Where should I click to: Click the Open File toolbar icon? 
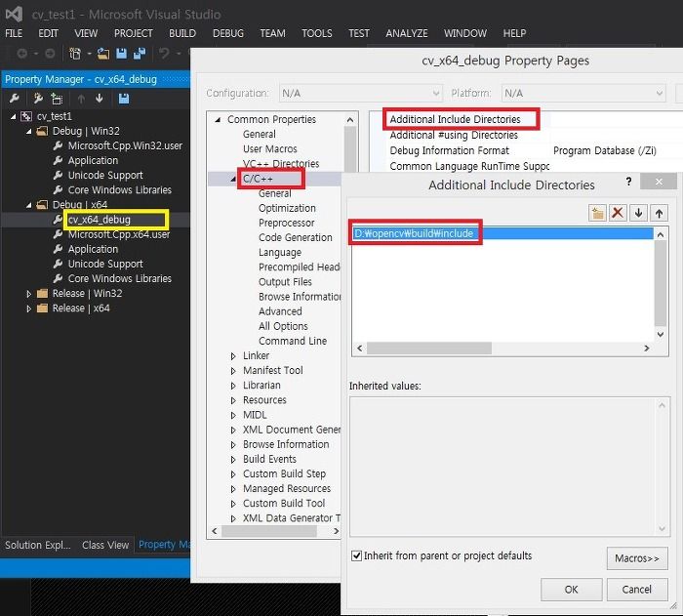pos(103,54)
